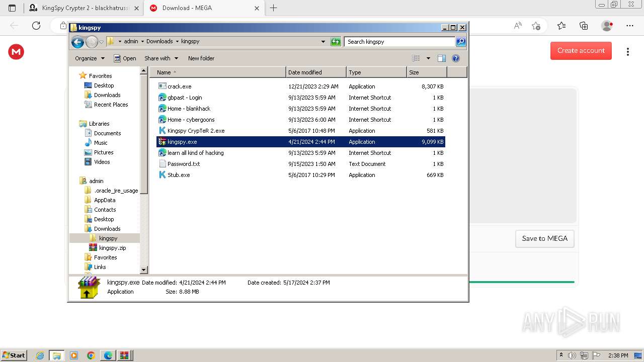Screen dimensions: 644x362
Task: Sort files by the Size column
Action: 427,72
